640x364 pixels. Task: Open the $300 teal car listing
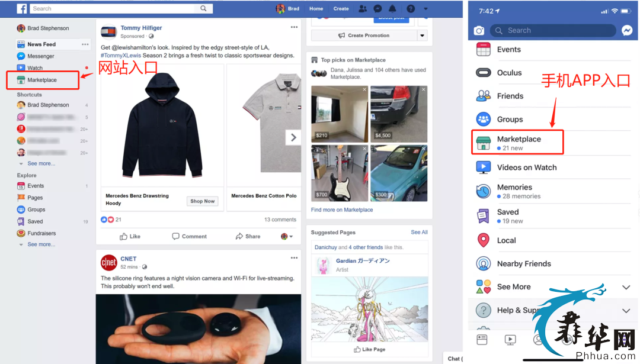click(399, 173)
